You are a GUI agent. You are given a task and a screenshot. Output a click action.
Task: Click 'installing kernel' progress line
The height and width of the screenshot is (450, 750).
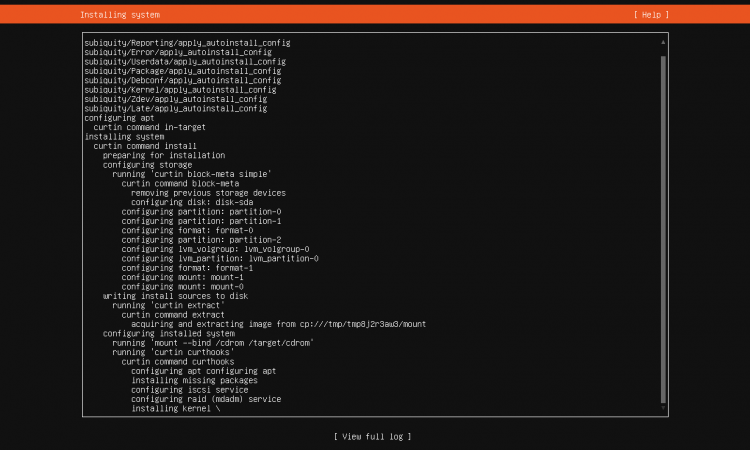(176, 408)
